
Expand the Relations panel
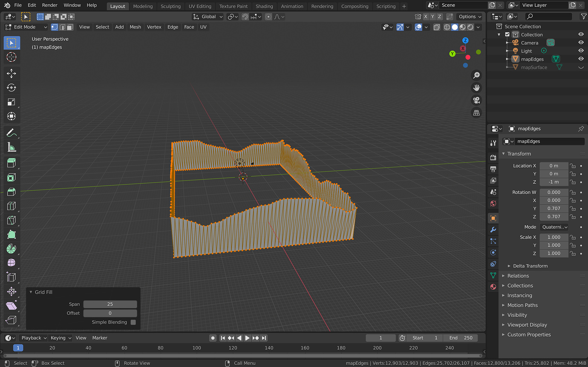coord(518,276)
